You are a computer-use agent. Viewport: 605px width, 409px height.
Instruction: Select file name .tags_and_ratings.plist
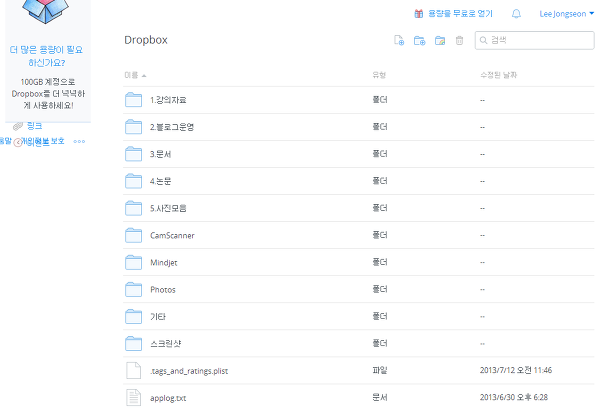pos(189,371)
